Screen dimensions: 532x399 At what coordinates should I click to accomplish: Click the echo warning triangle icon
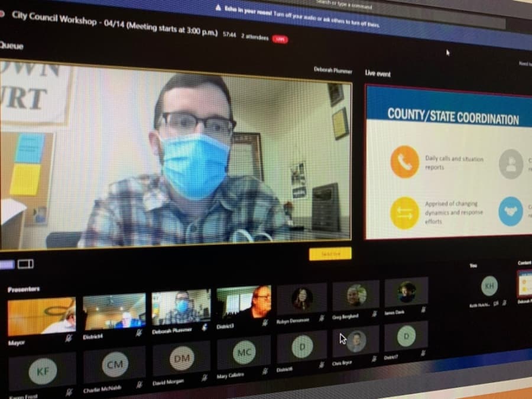219,8
